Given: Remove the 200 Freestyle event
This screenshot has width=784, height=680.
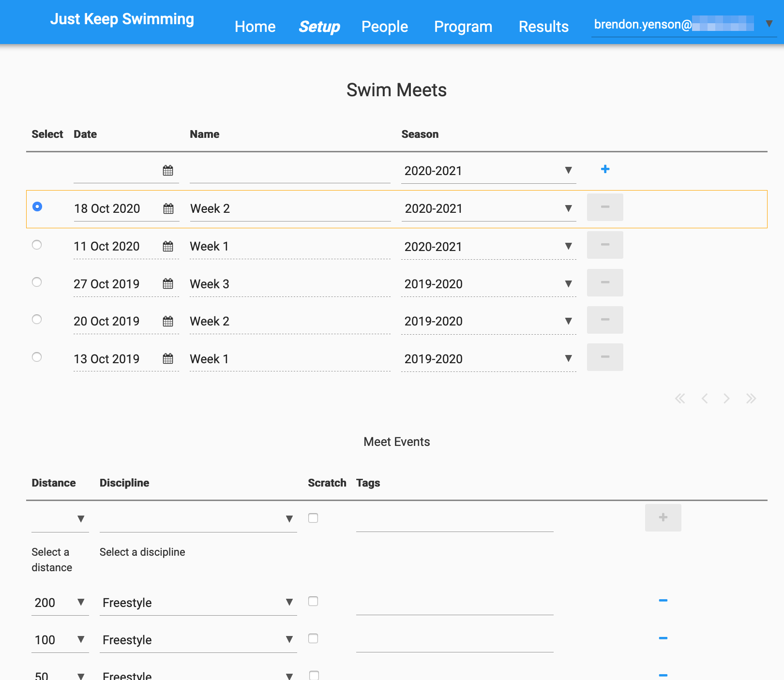Looking at the screenshot, I should tap(663, 601).
